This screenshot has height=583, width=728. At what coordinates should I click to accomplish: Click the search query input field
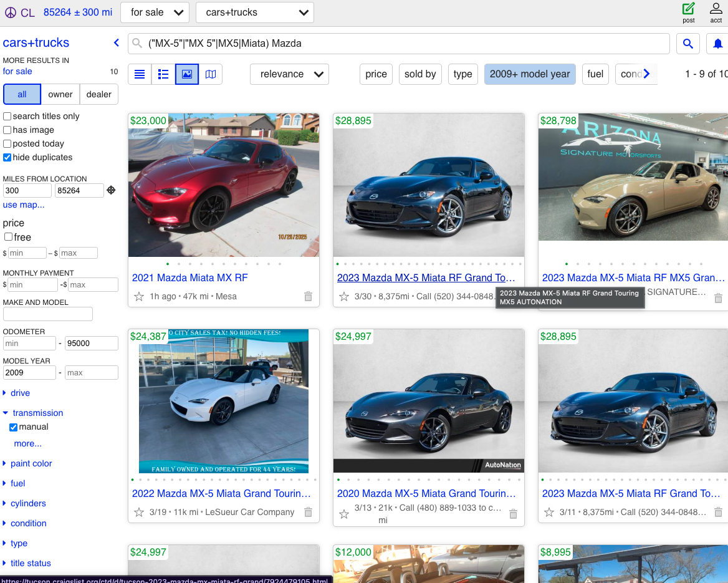pyautogui.click(x=398, y=44)
